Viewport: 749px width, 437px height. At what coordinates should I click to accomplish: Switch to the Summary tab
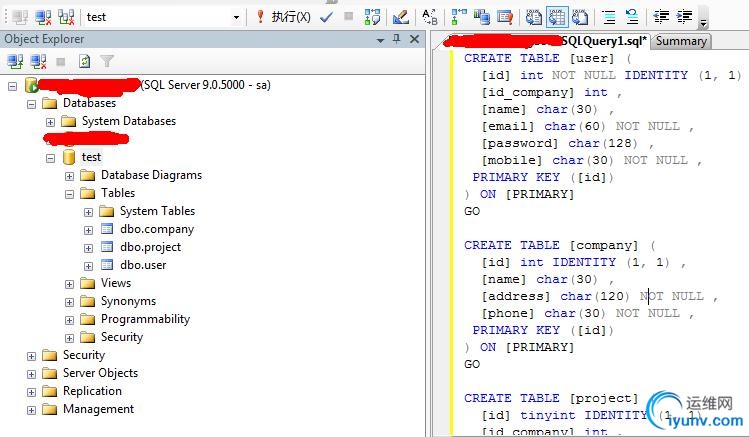pyautogui.click(x=681, y=41)
